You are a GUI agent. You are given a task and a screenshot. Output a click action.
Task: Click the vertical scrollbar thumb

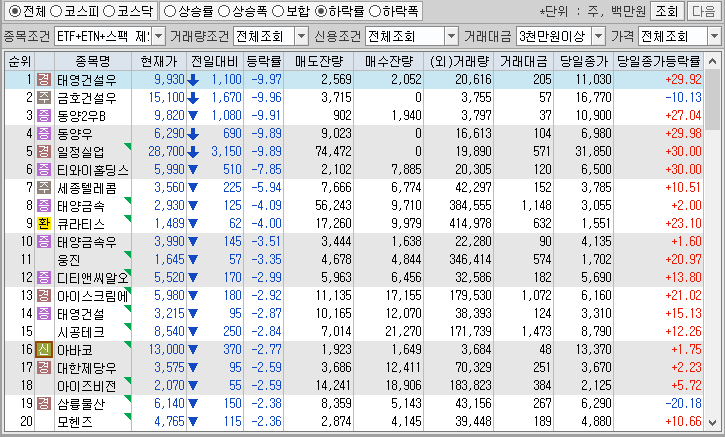(x=713, y=99)
